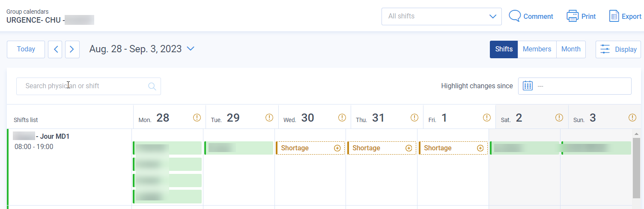
Task: Click the warning icon on Sunday 3
Action: pyautogui.click(x=632, y=117)
